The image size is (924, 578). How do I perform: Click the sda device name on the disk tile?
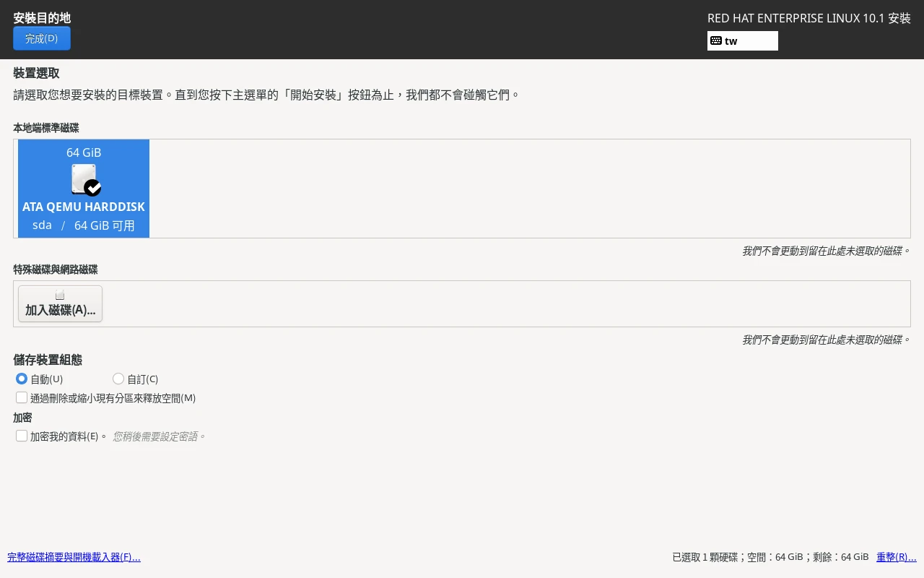(x=41, y=225)
